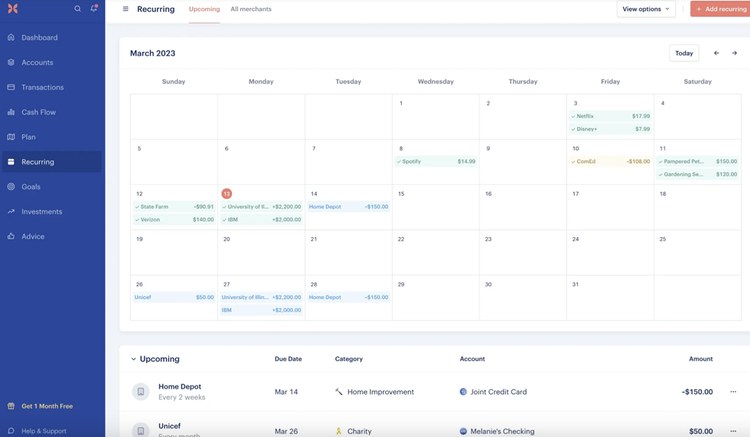Open more options for Unicef row

(733, 431)
